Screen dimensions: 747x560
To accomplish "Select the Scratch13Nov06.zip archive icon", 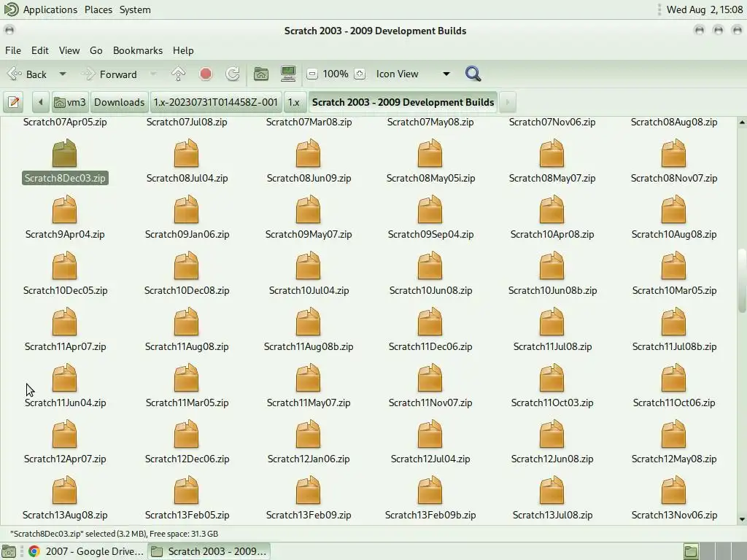I will pyautogui.click(x=673, y=491).
